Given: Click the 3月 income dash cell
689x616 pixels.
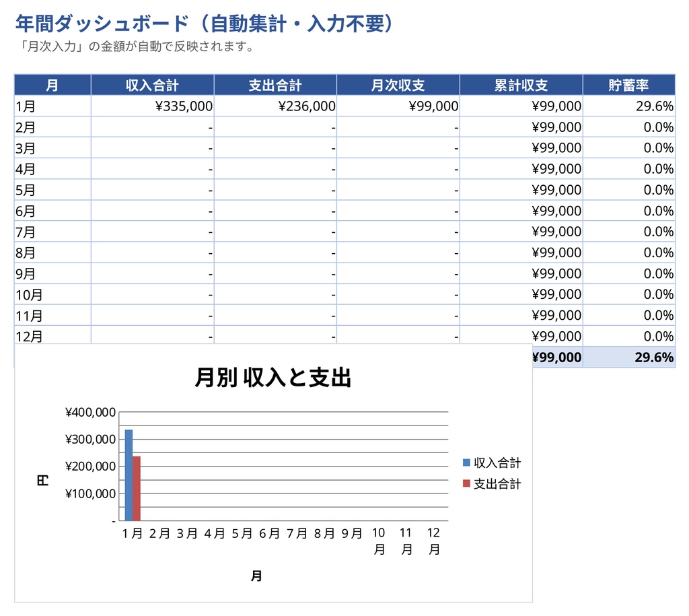Looking at the screenshot, I should click(153, 147).
